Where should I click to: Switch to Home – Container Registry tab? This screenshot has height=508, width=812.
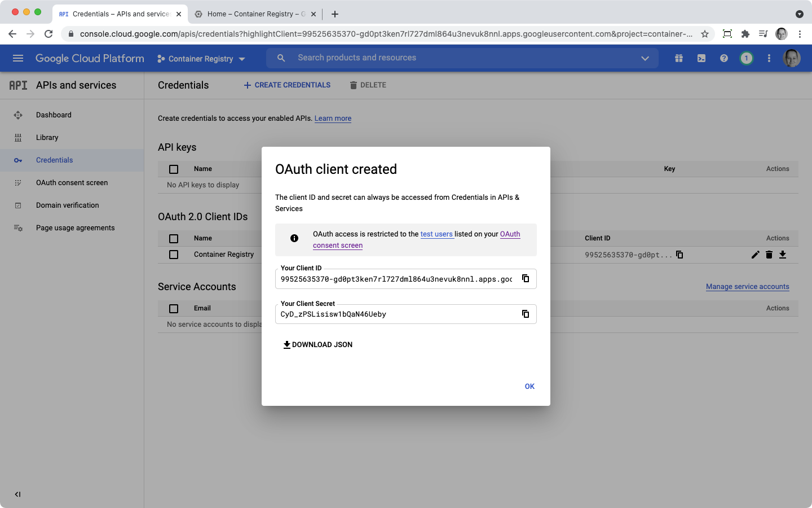256,14
